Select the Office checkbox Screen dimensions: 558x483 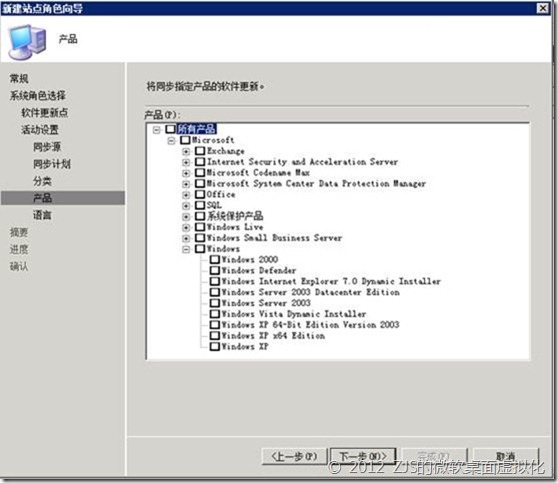pos(200,194)
